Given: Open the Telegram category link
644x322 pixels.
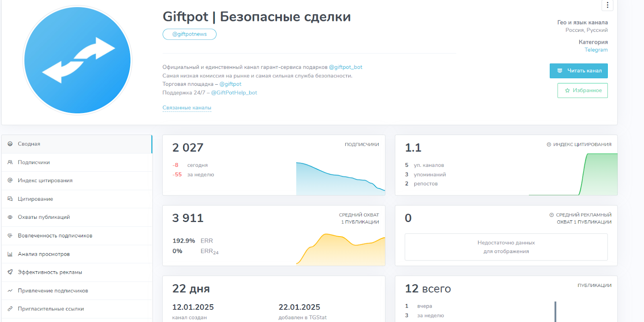Looking at the screenshot, I should [x=596, y=50].
